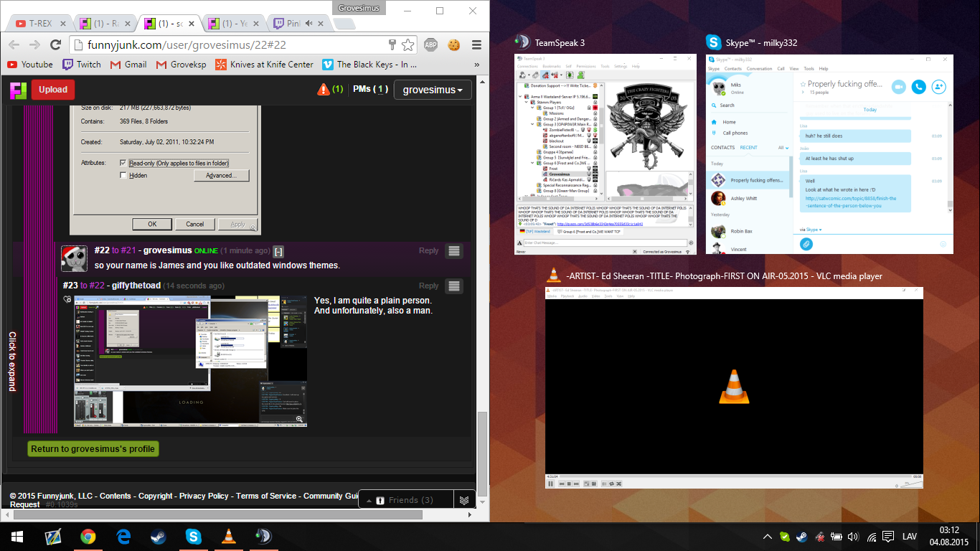Screen dimensions: 980x551
Task: Click the cookie extension icon in Chrome
Action: (453, 44)
